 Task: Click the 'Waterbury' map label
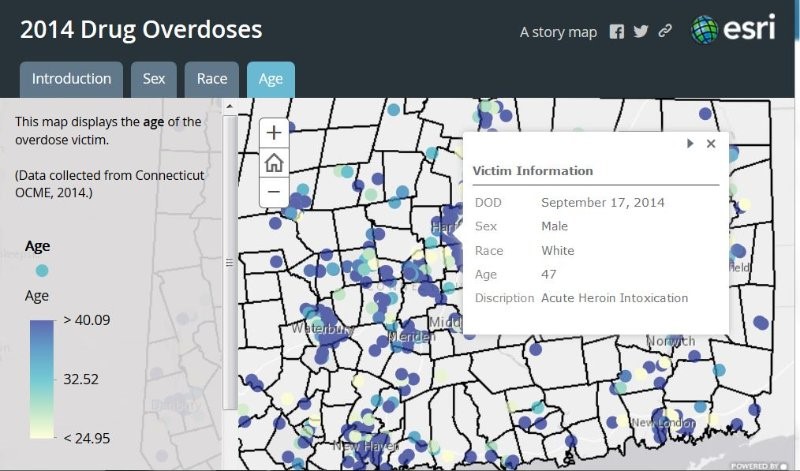[322, 329]
